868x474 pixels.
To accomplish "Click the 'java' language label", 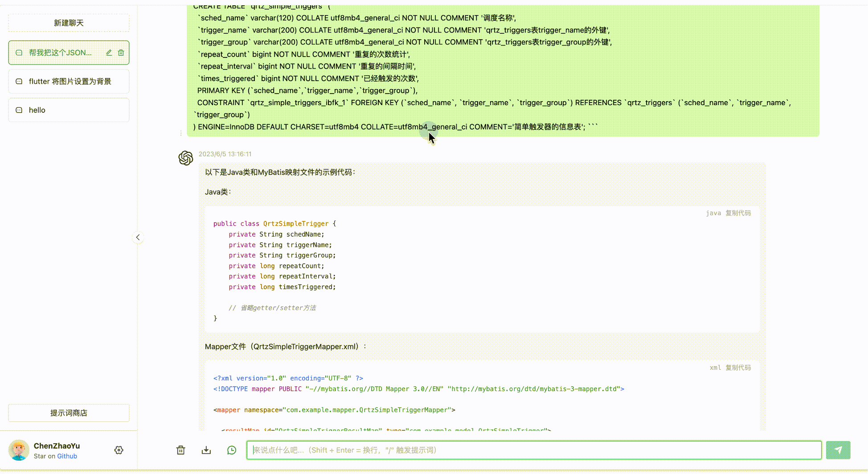I will coord(713,213).
